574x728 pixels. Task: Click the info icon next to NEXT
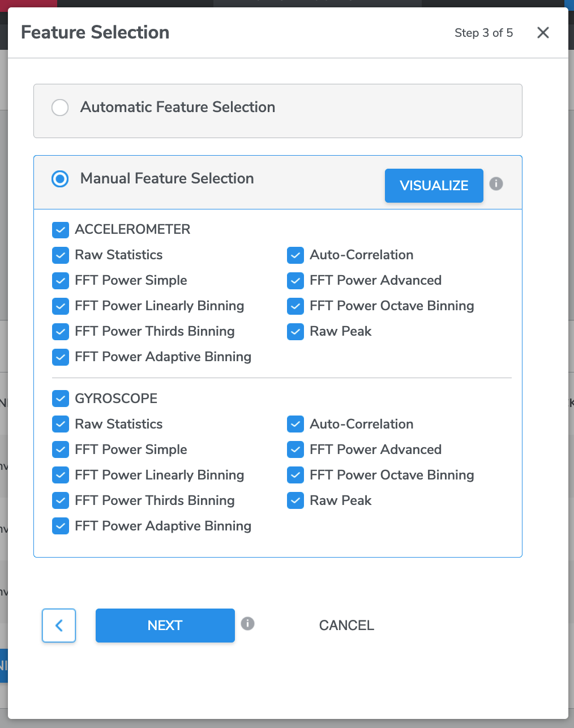(x=247, y=623)
